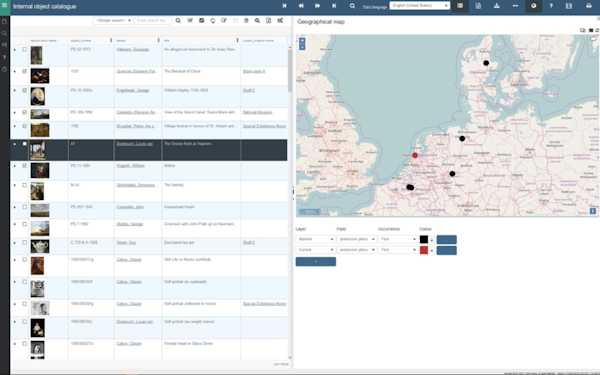Open the hierarchy browser icon
Image resolution: width=600 pixels, height=375 pixels.
coord(497,6)
